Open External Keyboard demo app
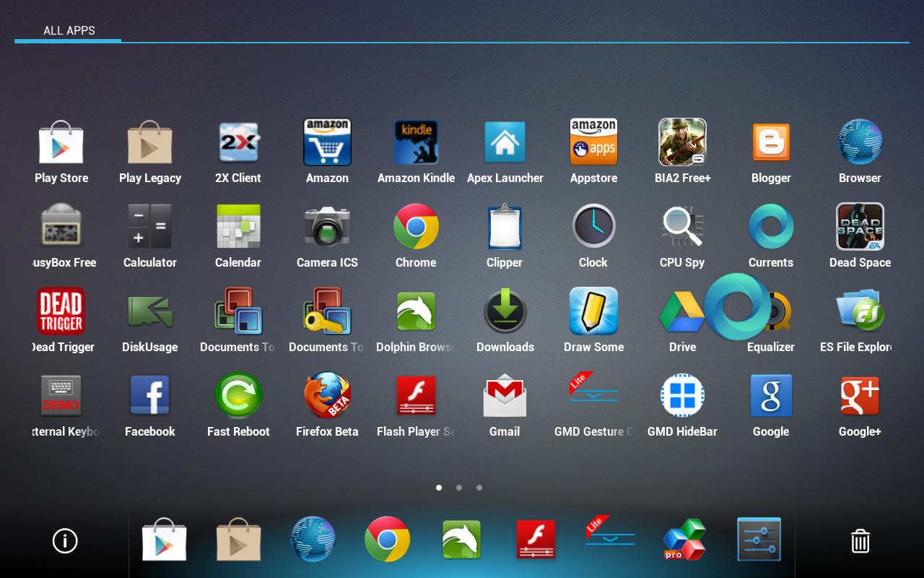 coord(61,396)
